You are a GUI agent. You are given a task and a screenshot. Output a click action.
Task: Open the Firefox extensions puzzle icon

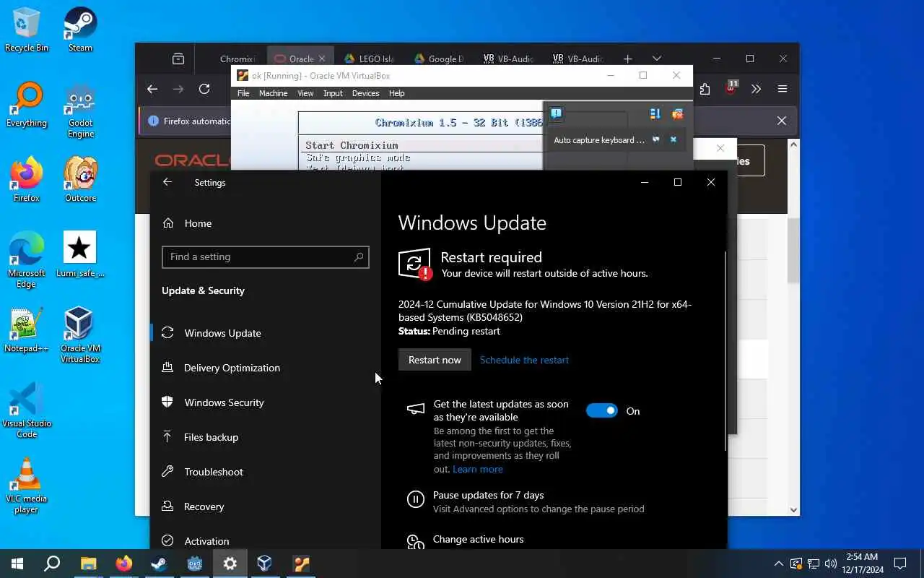(705, 89)
